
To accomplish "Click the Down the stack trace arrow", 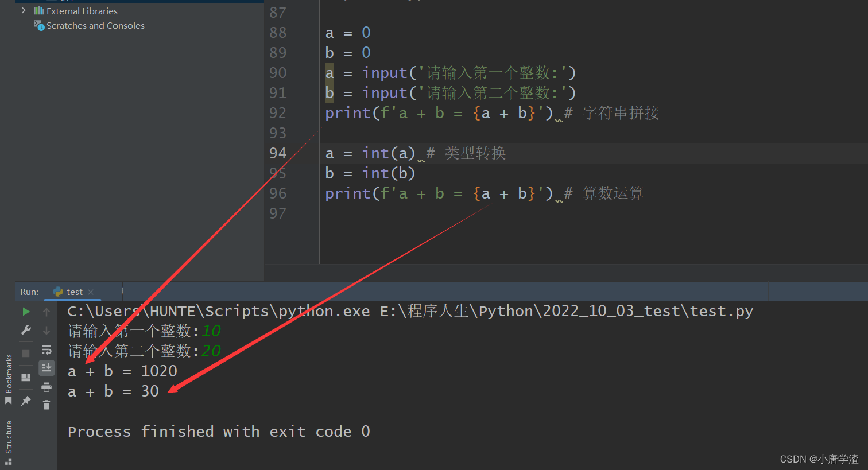I will pos(46,331).
